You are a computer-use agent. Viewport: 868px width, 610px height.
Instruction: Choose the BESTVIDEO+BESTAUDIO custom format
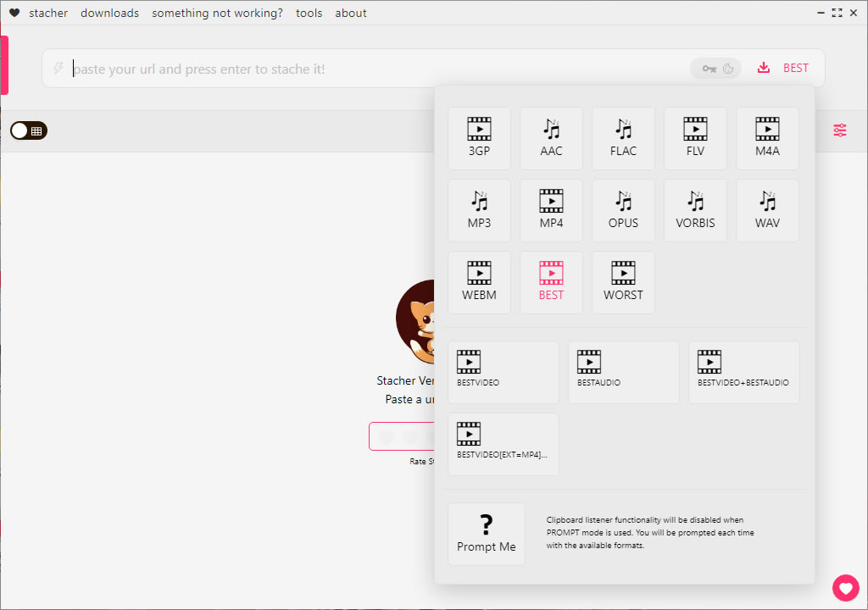[743, 372]
